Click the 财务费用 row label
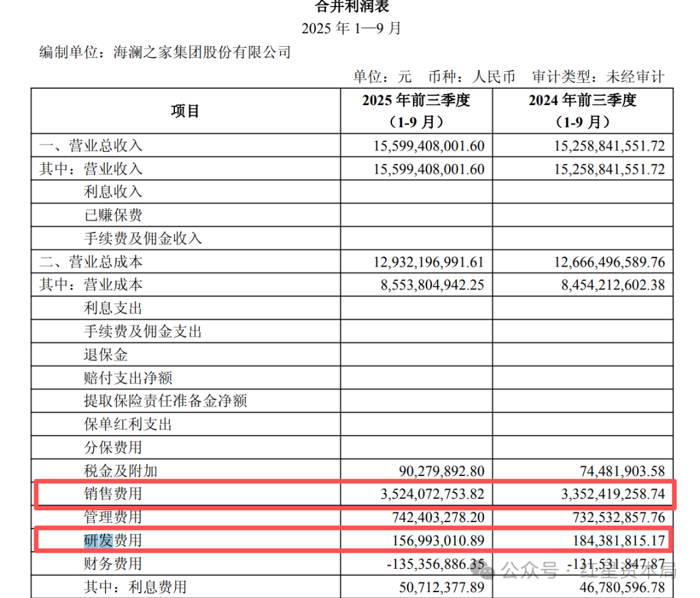 click(113, 564)
